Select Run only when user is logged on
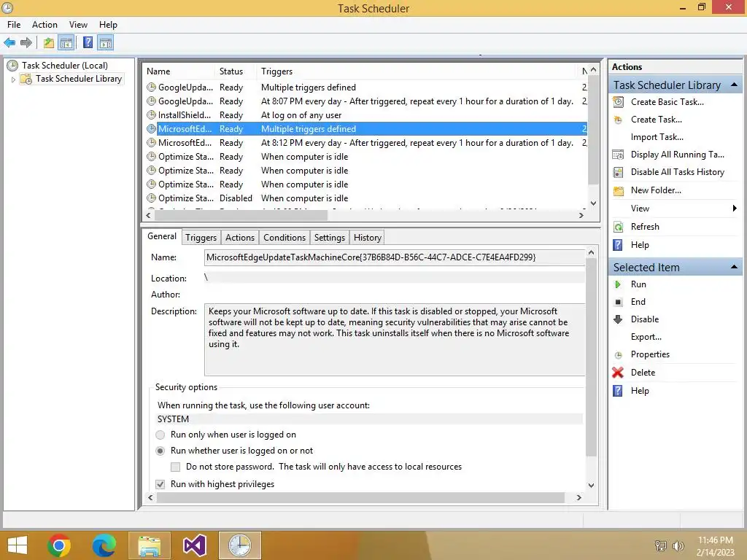This screenshot has height=560, width=747. pyautogui.click(x=160, y=435)
